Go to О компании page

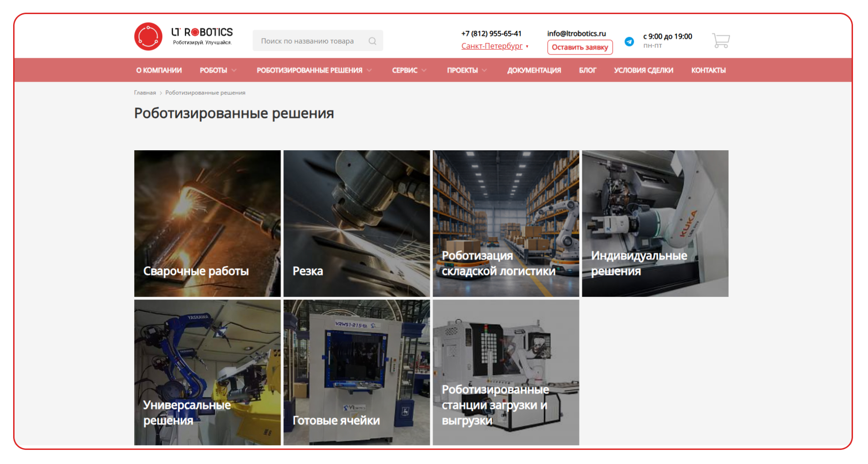click(x=159, y=70)
